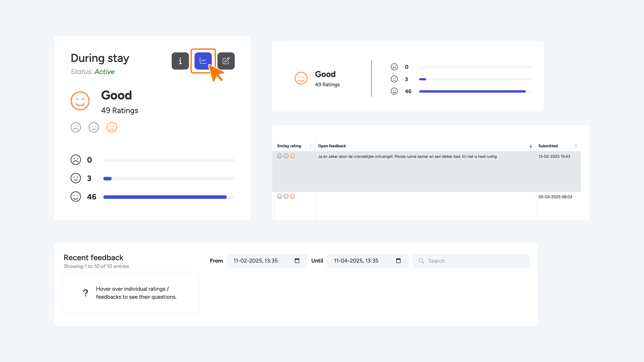Image resolution: width=644 pixels, height=362 pixels.
Task: Click the Submitted column header text
Action: 548,146
